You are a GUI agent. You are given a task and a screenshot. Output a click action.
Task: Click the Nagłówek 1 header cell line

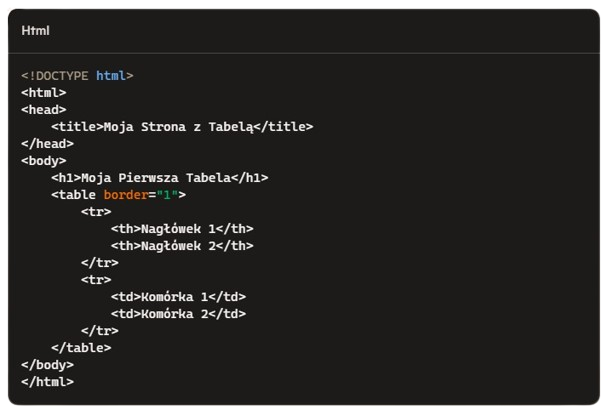[x=182, y=229]
